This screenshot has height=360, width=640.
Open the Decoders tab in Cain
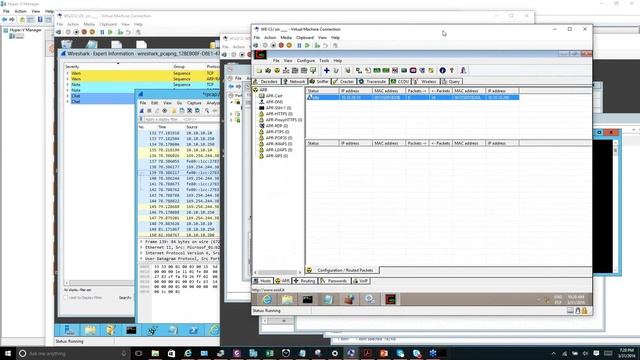click(x=266, y=82)
